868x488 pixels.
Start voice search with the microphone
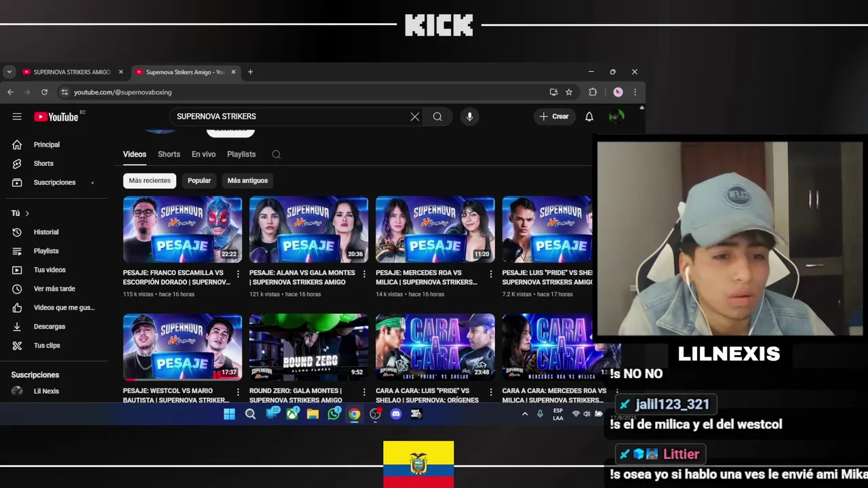[x=469, y=117]
